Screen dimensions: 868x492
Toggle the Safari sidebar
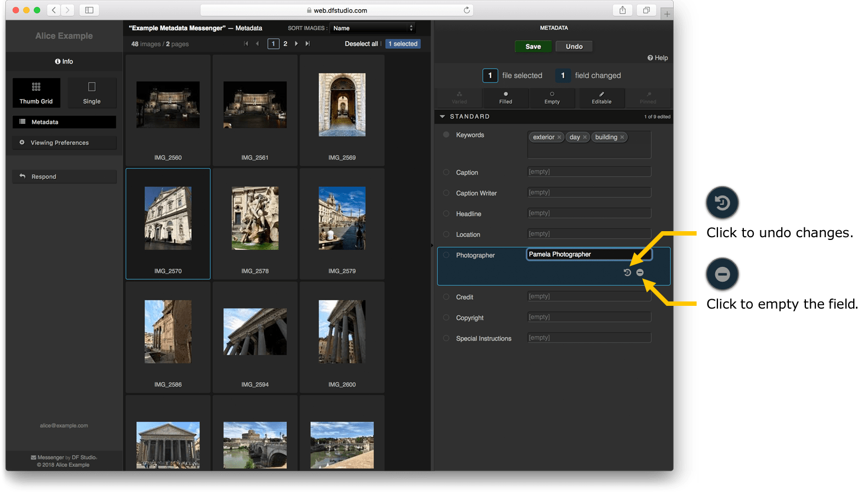point(89,10)
